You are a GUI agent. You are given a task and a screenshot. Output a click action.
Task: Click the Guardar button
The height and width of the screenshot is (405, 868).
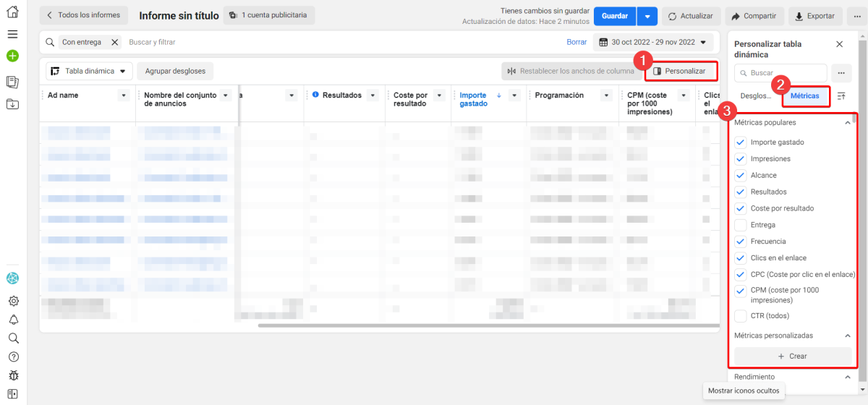(614, 16)
